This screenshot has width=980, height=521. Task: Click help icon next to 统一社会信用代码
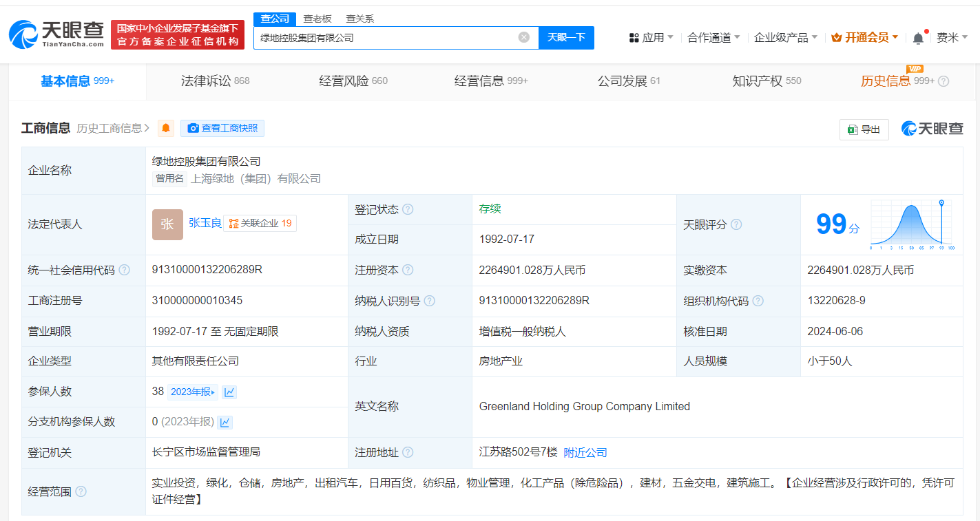coord(124,270)
